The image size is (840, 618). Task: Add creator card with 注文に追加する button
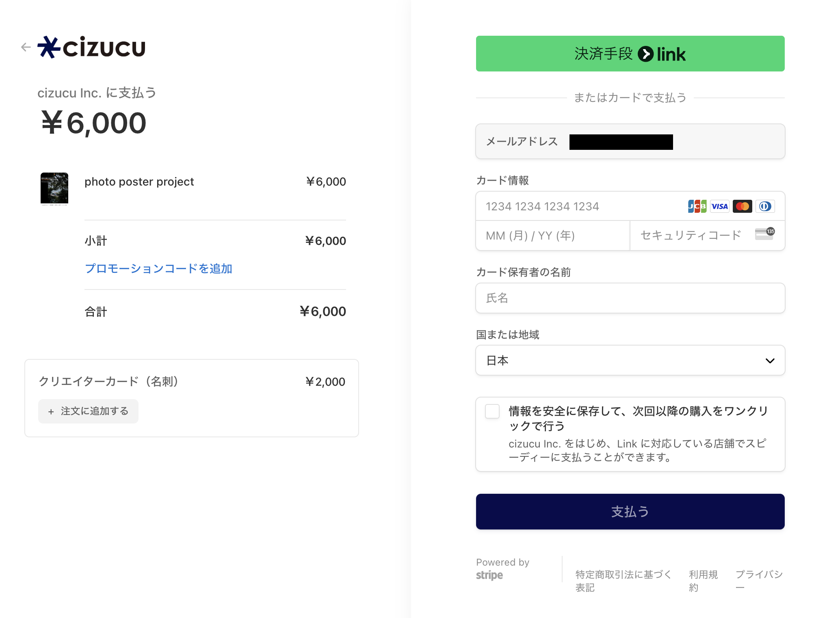click(88, 411)
